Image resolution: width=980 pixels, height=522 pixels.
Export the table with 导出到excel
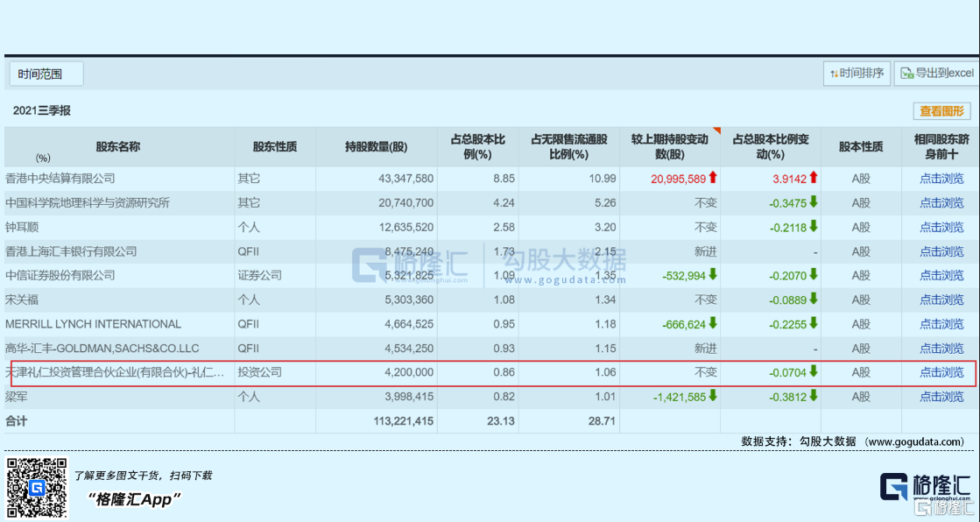937,74
